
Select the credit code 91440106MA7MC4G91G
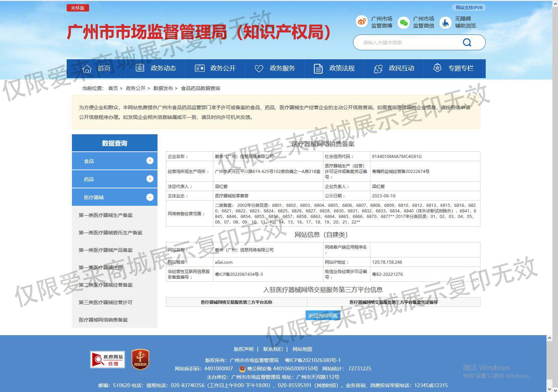(x=397, y=157)
